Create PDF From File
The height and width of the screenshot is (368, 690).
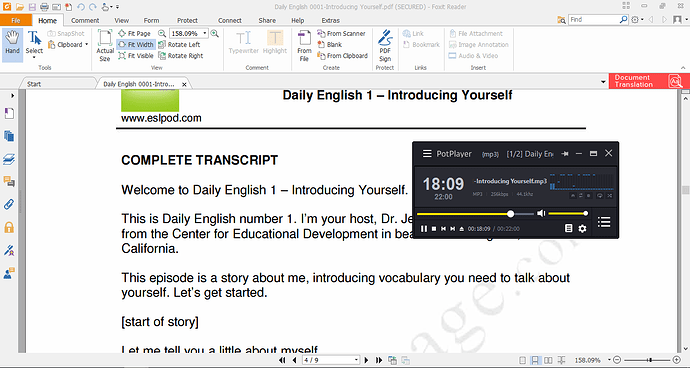point(304,45)
